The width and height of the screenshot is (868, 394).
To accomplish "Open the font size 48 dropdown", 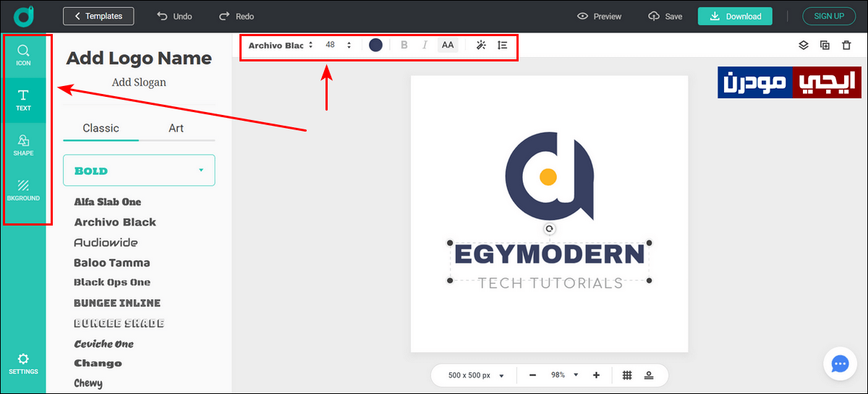I will click(338, 45).
